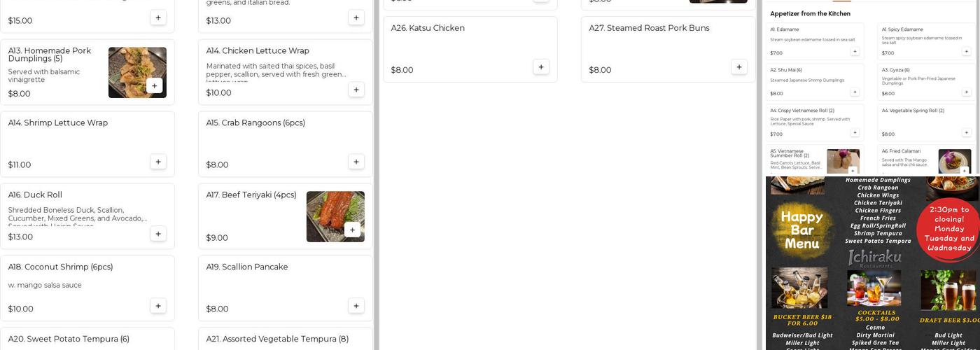This screenshot has width=980, height=350.
Task: View the Happy Bar Menu image
Action: 872,262
